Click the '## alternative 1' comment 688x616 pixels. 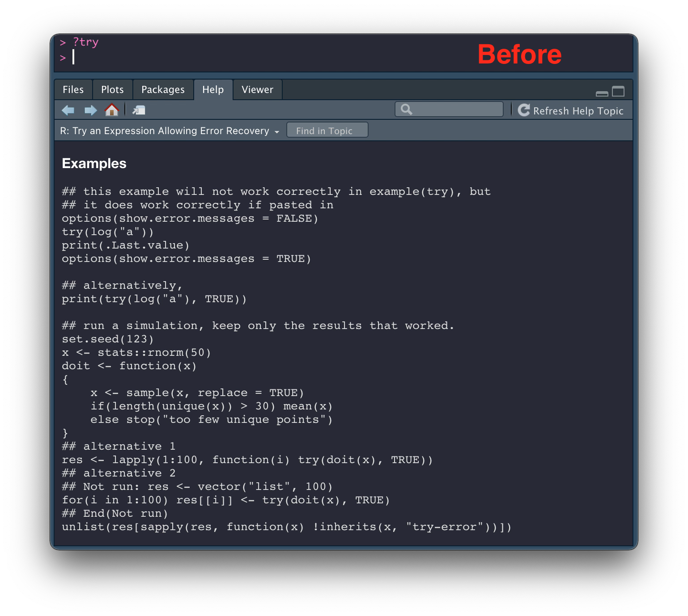pyautogui.click(x=119, y=447)
